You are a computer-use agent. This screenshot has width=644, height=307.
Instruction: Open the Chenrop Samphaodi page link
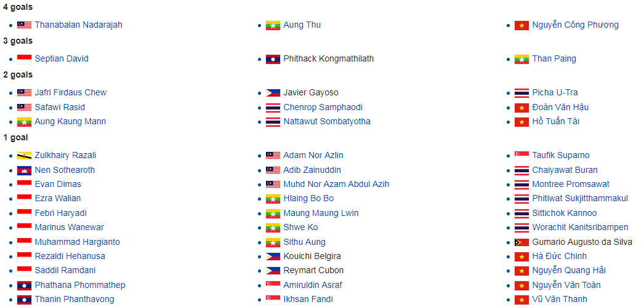323,107
